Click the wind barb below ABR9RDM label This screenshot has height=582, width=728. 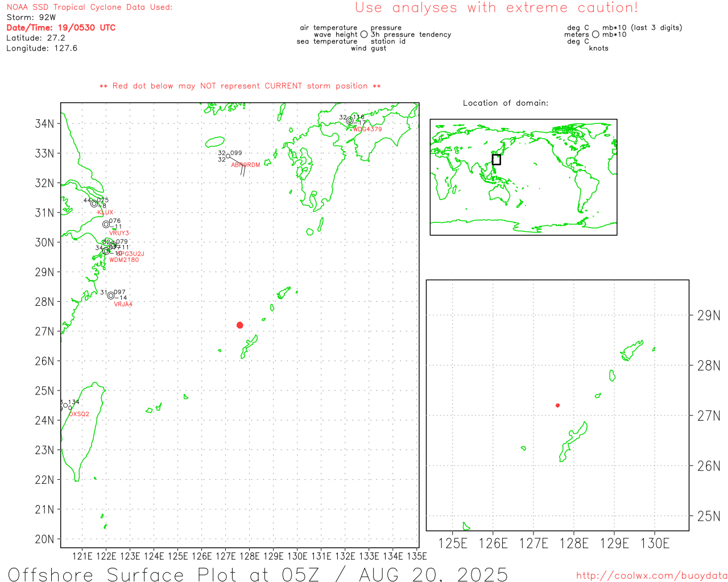[x=243, y=169]
